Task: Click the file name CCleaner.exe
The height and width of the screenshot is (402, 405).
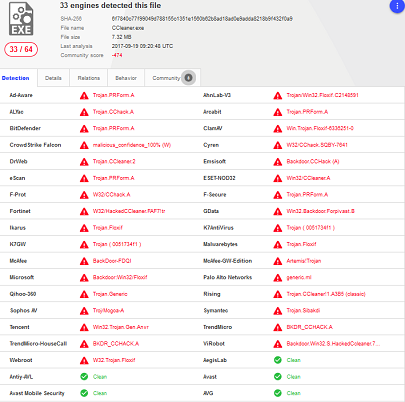Action: coord(128,28)
